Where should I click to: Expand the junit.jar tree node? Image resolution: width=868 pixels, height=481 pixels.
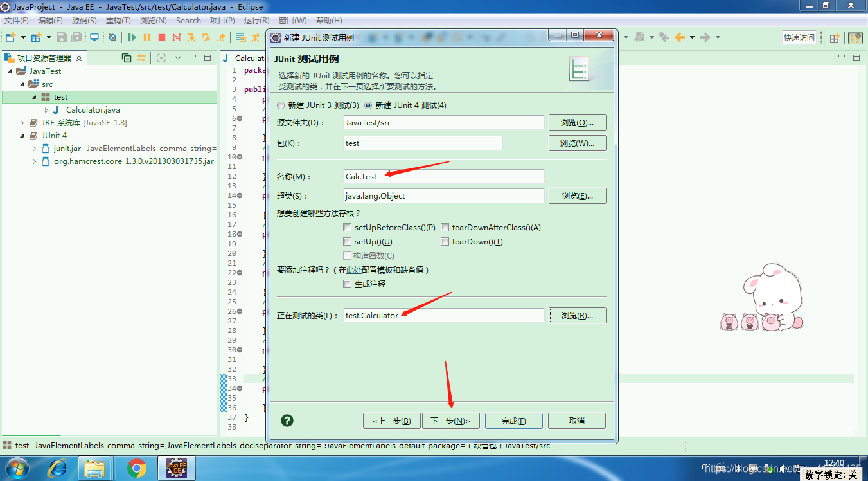pos(34,149)
